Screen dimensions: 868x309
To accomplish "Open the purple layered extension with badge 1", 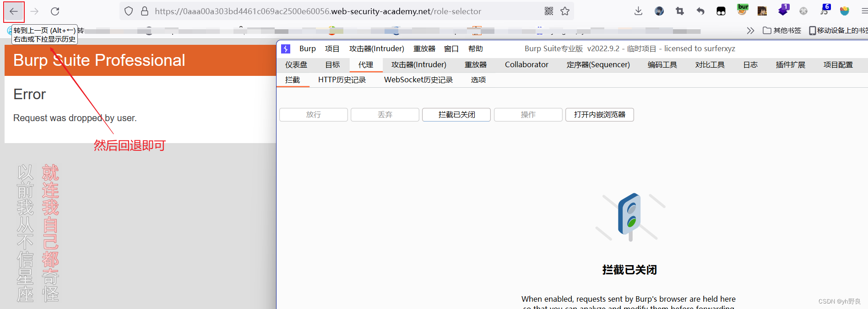I will pos(784,10).
